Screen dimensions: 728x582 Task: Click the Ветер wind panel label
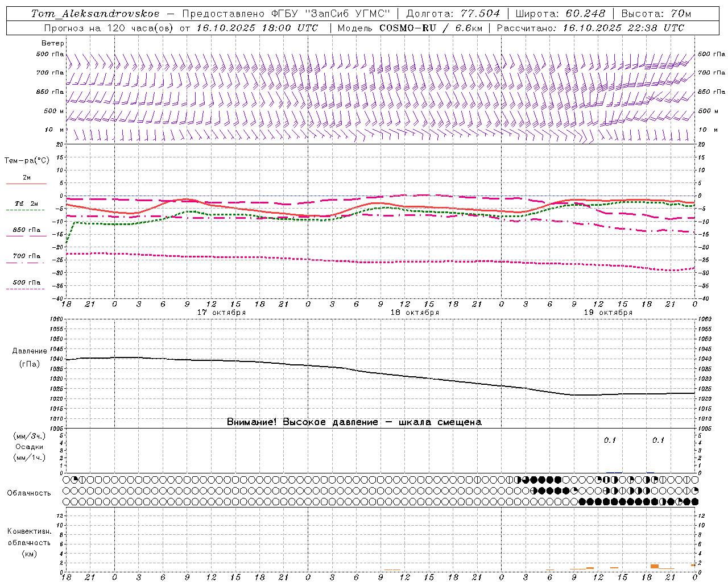tap(53, 43)
